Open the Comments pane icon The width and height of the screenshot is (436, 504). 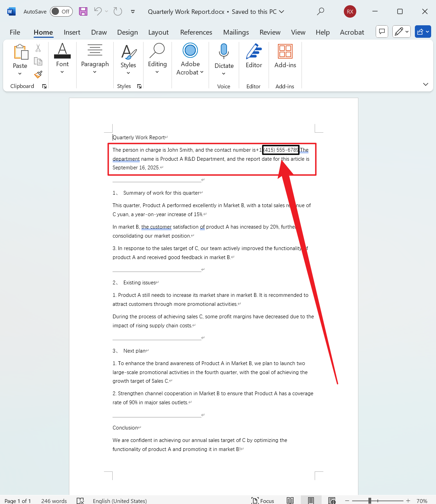click(382, 32)
